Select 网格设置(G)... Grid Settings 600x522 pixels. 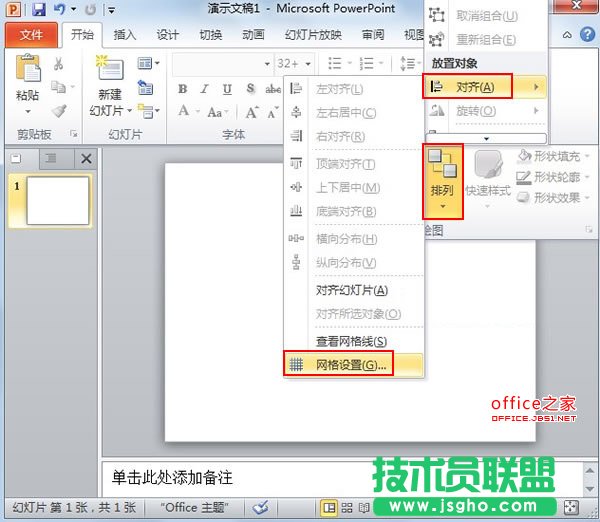353,365
